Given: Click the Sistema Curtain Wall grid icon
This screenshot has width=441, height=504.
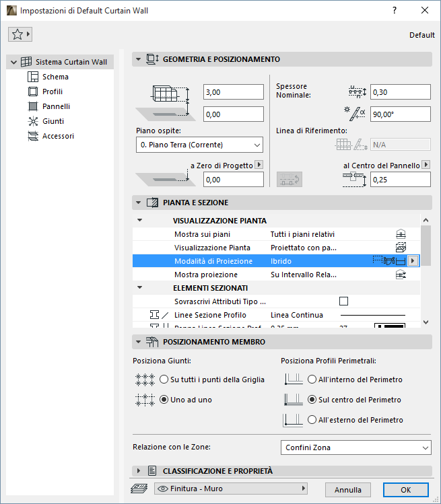Looking at the screenshot, I should click(x=26, y=62).
